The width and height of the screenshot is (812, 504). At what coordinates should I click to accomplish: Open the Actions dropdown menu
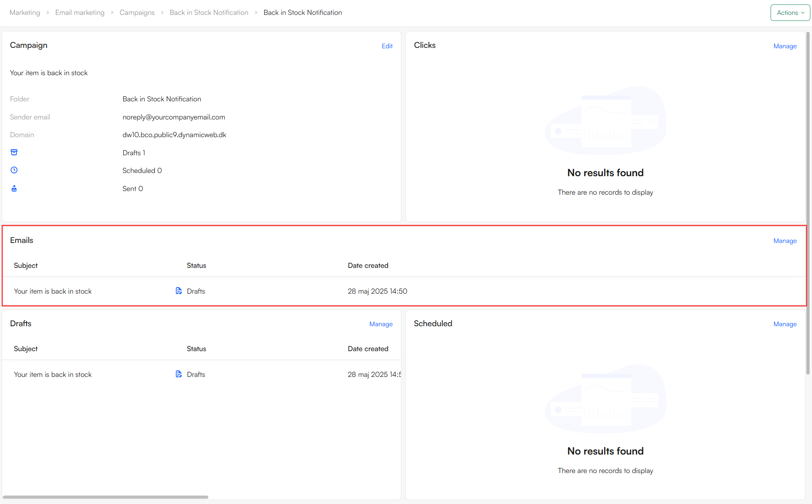790,12
